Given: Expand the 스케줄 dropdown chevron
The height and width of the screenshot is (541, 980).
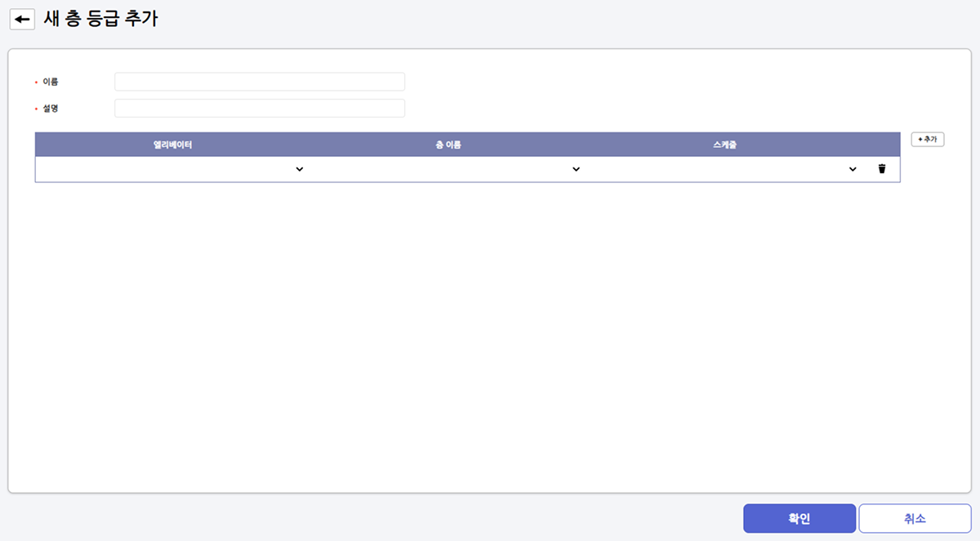Looking at the screenshot, I should (853, 169).
